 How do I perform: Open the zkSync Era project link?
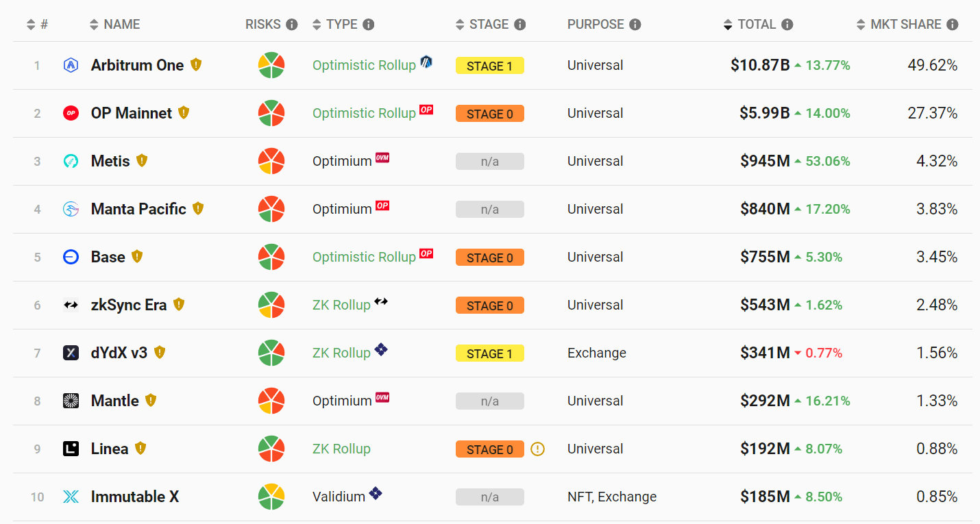[129, 305]
